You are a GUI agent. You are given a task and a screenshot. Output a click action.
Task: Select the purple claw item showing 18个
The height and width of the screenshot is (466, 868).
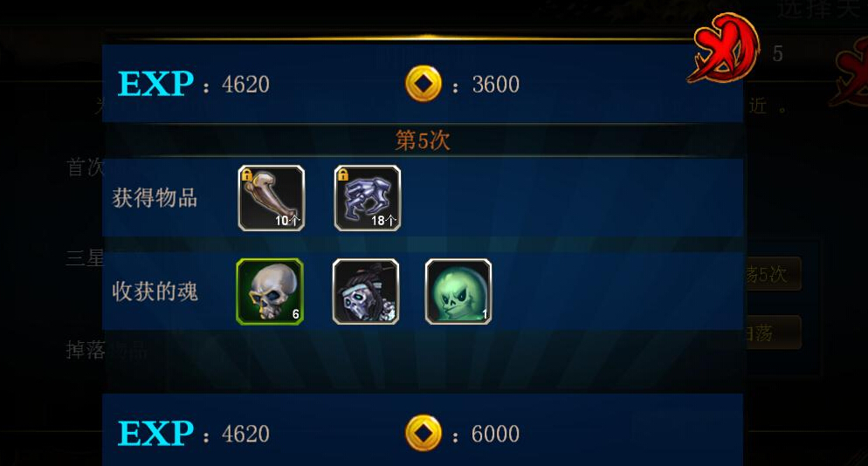368,198
